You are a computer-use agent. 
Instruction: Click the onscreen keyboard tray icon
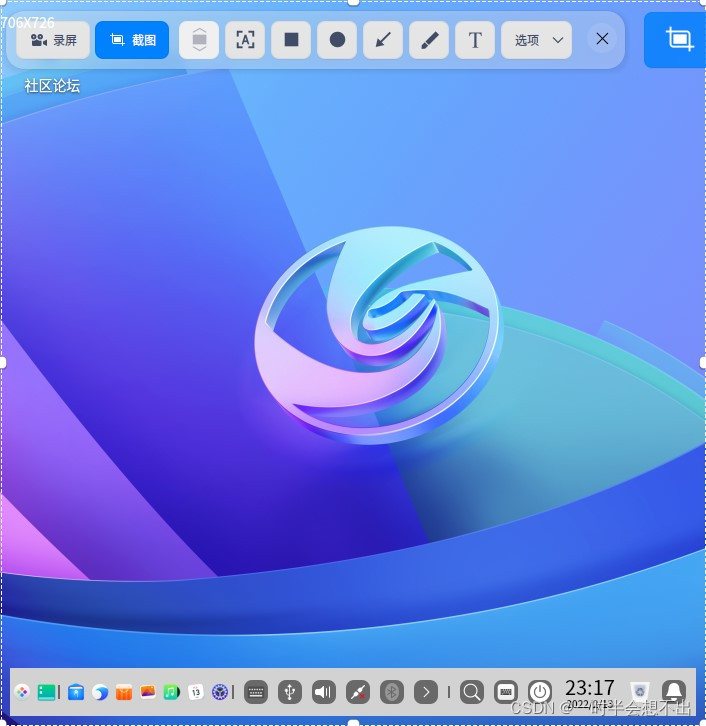click(x=256, y=692)
